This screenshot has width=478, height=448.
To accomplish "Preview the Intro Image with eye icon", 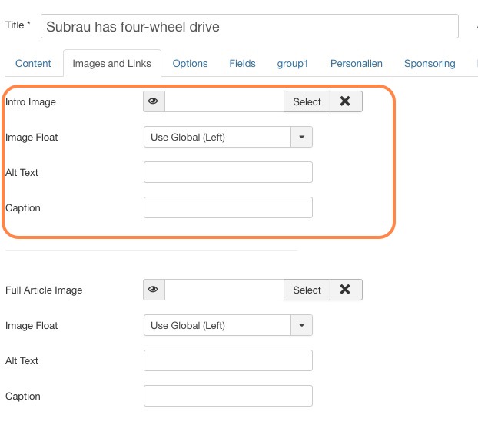I will (x=154, y=101).
